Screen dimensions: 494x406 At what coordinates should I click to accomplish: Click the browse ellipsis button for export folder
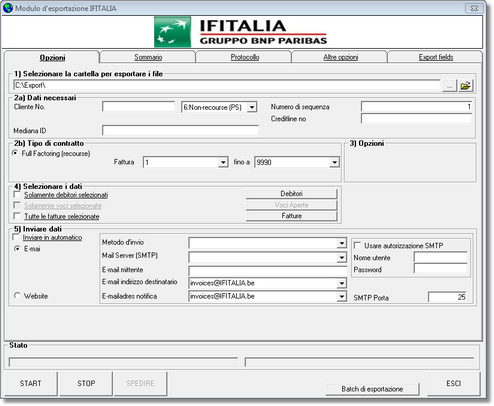pos(450,86)
